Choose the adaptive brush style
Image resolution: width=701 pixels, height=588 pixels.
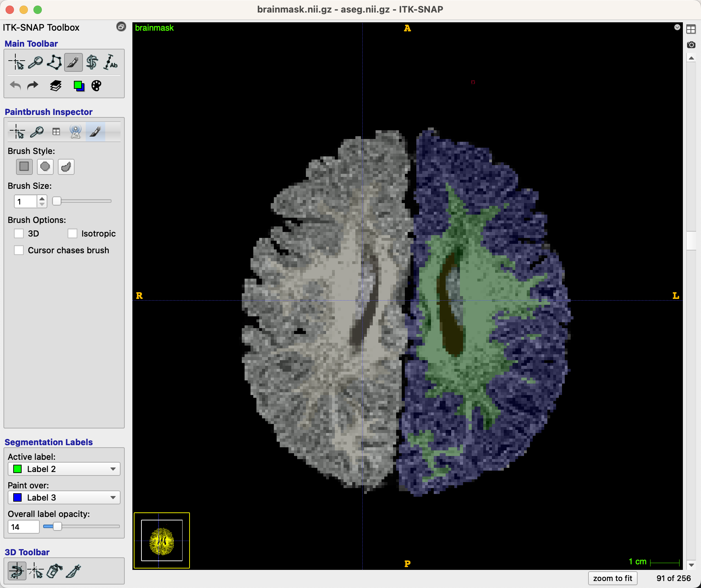click(66, 167)
